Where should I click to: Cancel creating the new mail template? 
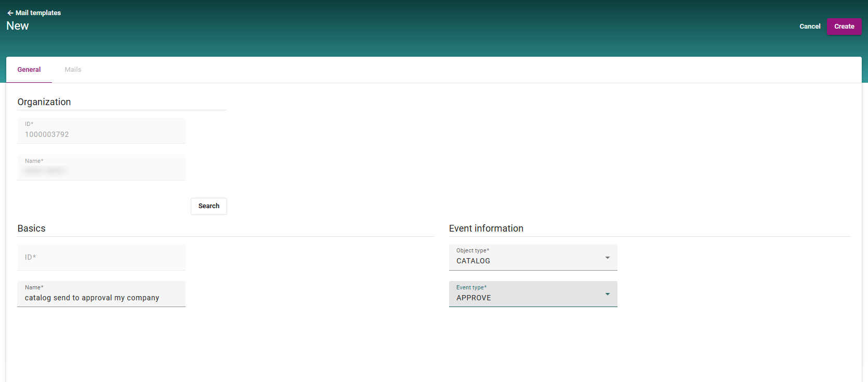809,27
